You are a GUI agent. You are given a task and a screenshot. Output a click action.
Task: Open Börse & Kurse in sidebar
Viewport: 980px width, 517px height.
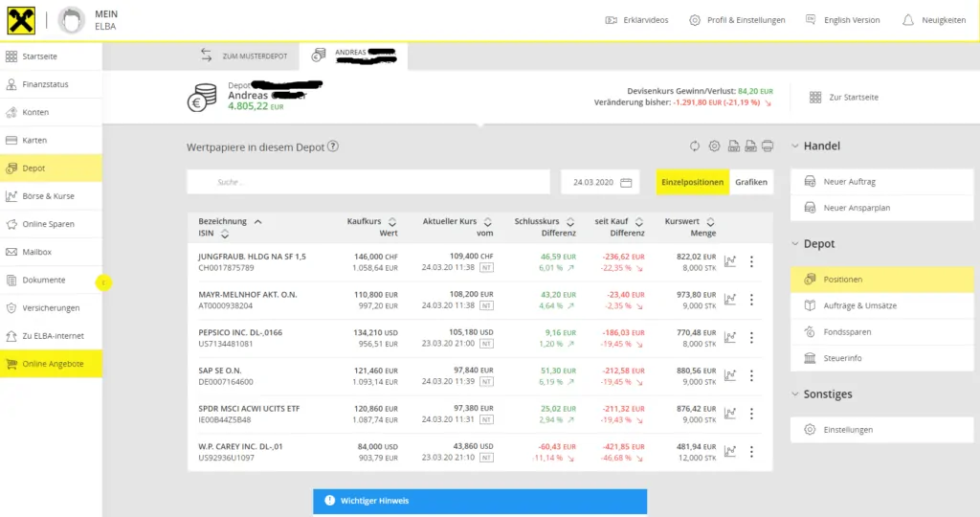tap(52, 196)
